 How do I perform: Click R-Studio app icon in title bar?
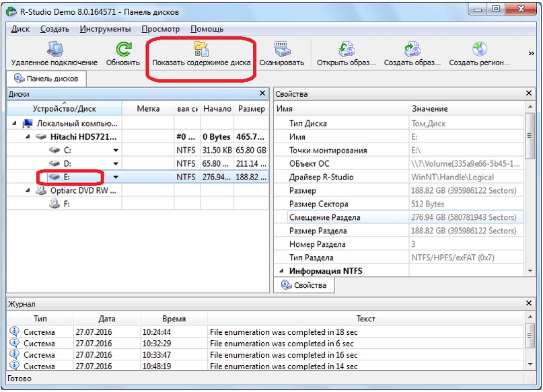[x=11, y=11]
